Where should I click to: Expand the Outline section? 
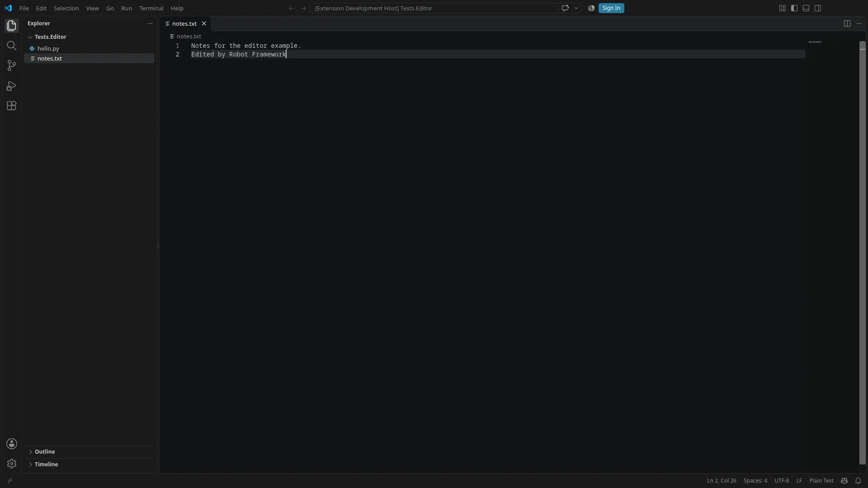90,452
